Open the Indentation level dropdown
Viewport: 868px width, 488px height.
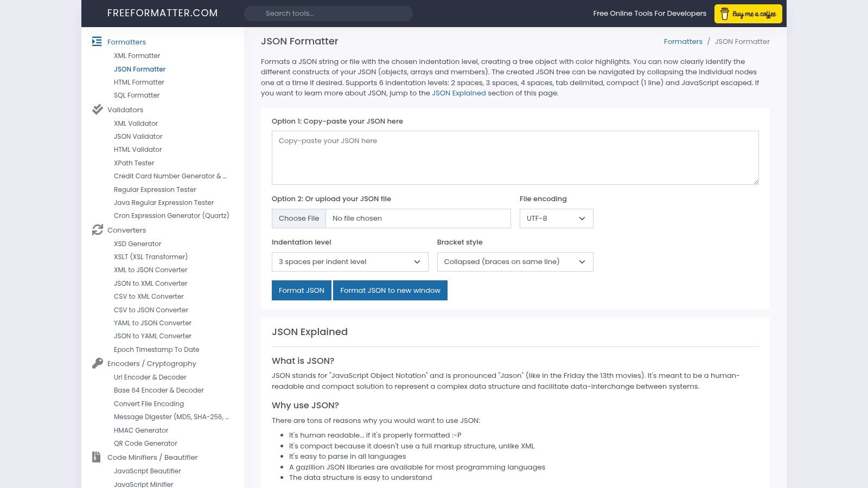coord(349,261)
